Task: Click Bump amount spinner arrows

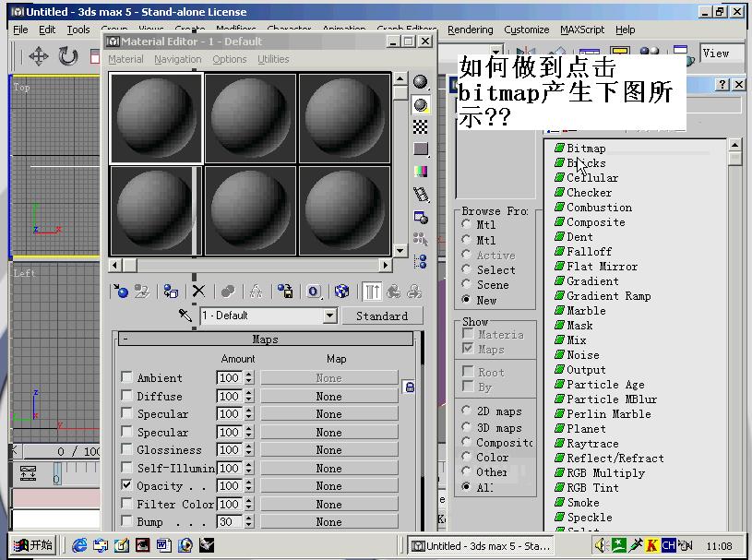Action: coord(248,521)
